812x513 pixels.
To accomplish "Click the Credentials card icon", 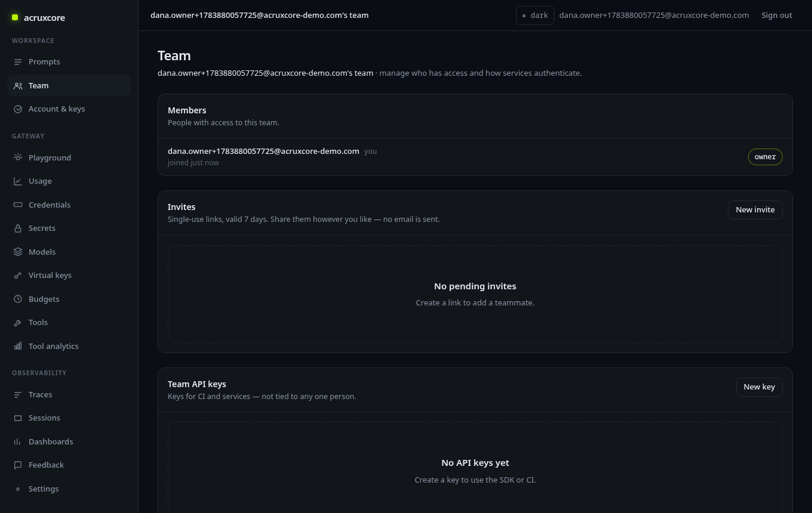I will coord(18,205).
